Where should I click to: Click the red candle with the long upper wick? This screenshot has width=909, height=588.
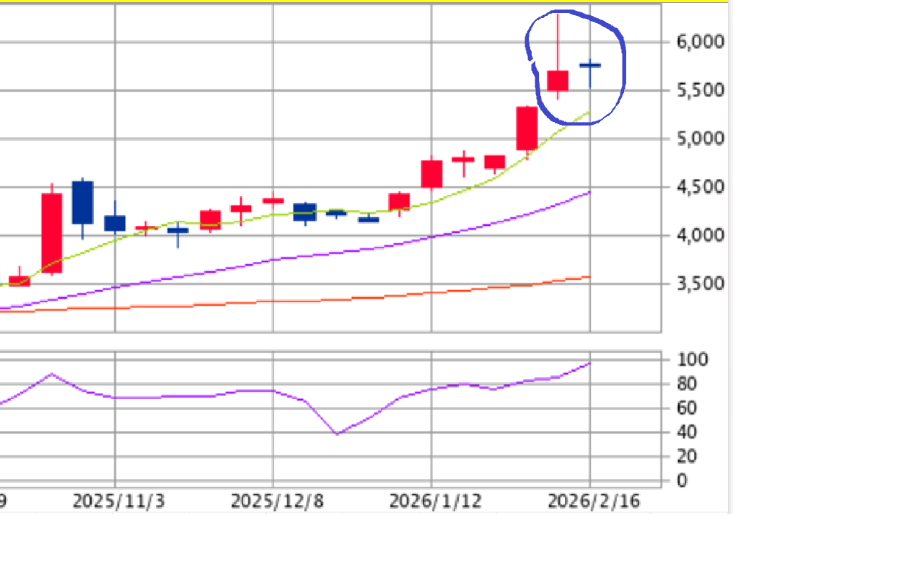pyautogui.click(x=558, y=80)
